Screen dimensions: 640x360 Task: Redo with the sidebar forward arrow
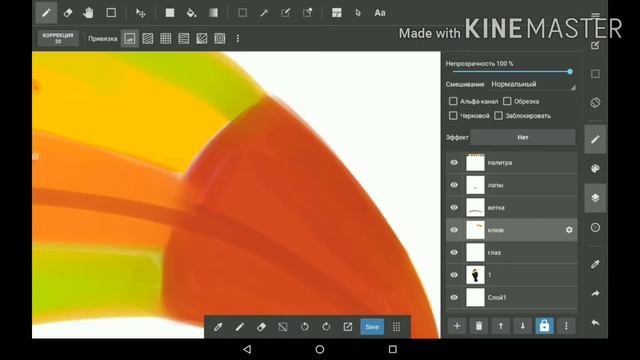[x=595, y=293]
